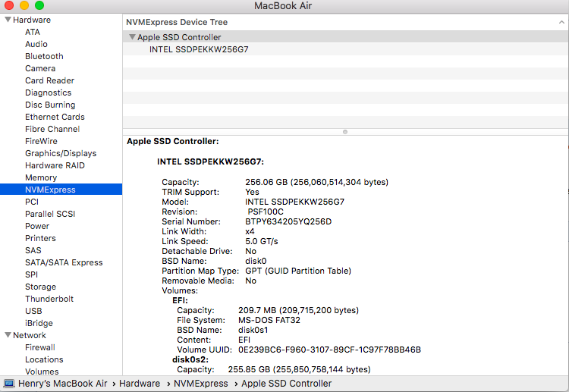Click the serial number BTPY634205YQ256D
Screen dimensions: 569x392
click(288, 221)
